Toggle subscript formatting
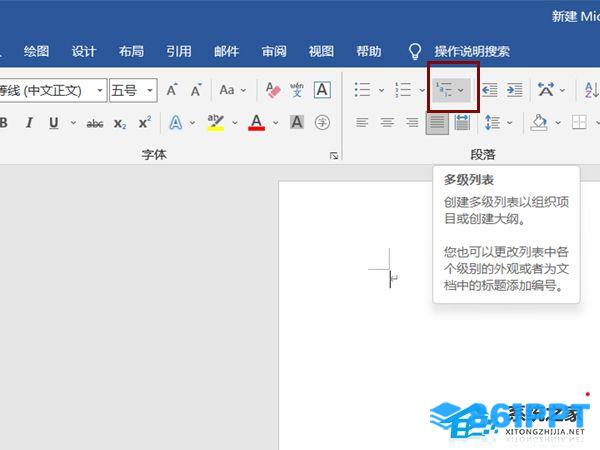The width and height of the screenshot is (600, 450). coord(120,123)
